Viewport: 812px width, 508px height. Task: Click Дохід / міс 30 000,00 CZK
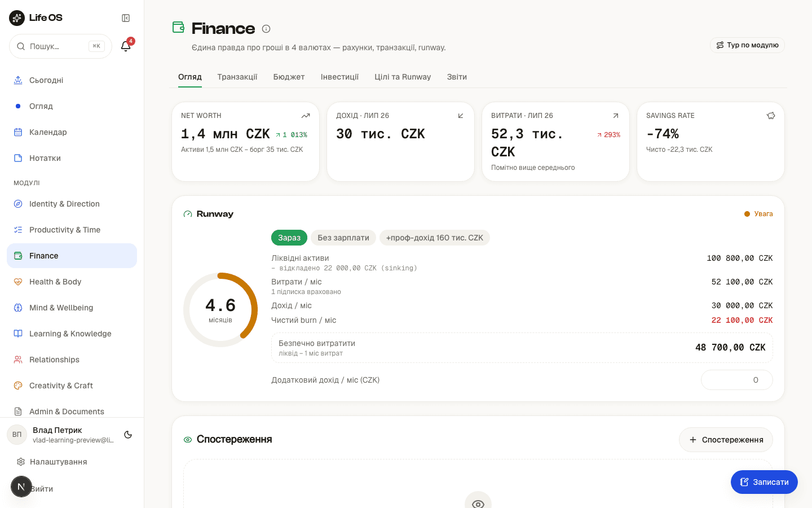tap(742, 305)
